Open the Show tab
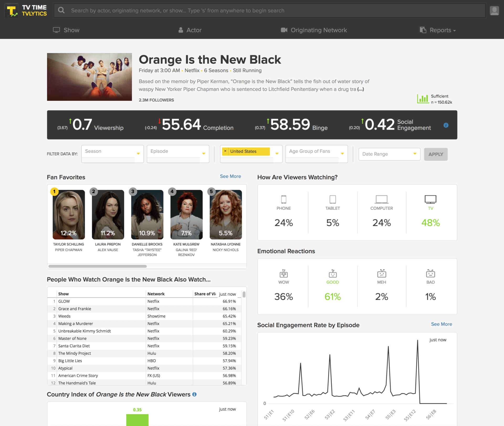 tap(66, 30)
